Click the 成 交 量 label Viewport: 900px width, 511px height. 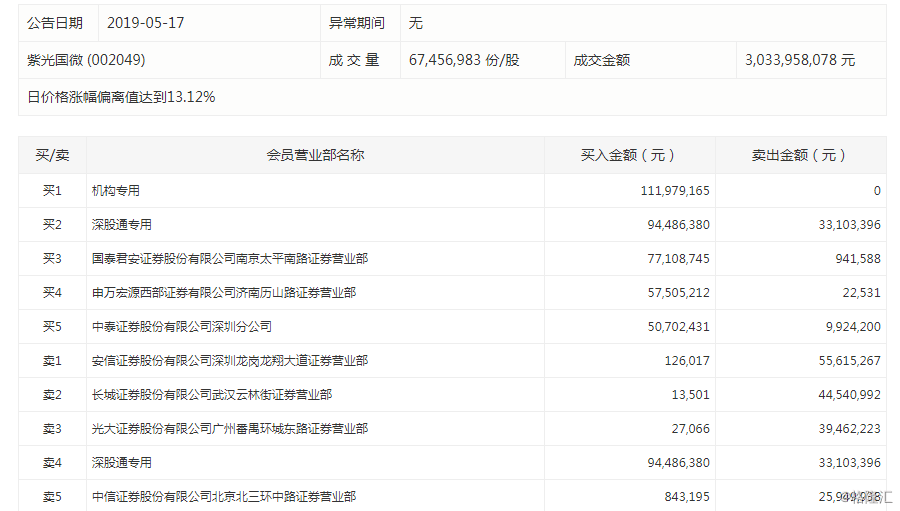tap(354, 60)
